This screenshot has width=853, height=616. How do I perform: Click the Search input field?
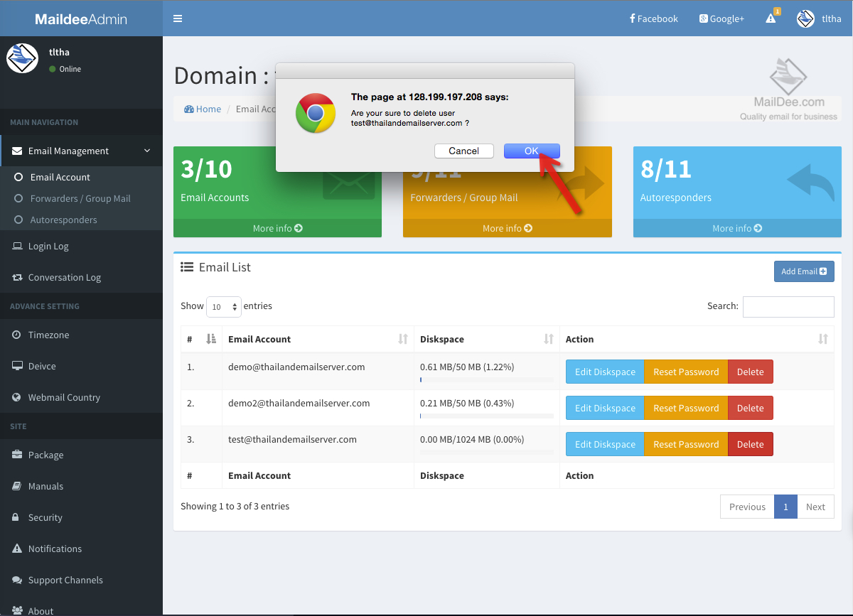788,306
